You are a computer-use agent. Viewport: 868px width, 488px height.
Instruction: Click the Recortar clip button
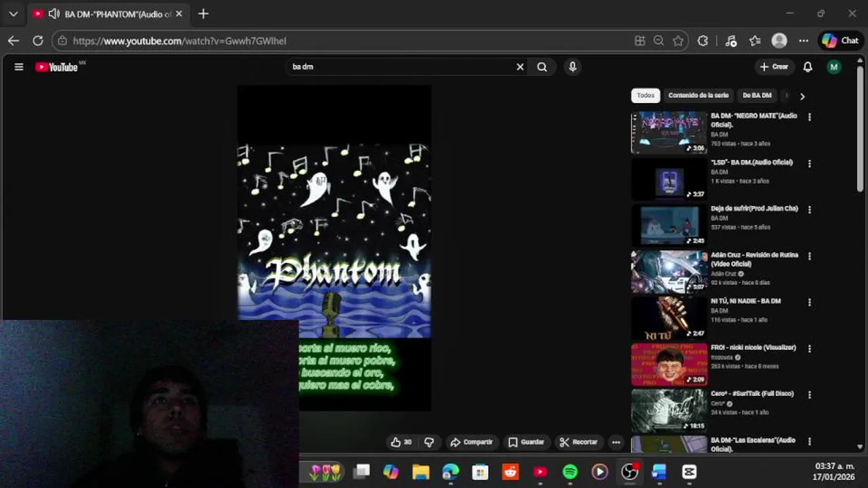(x=578, y=442)
